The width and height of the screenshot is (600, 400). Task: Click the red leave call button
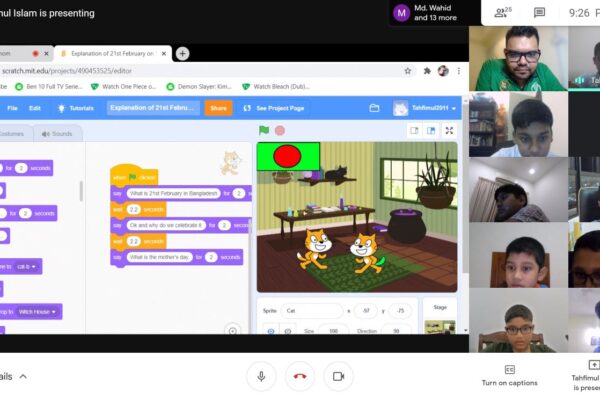pyautogui.click(x=299, y=375)
